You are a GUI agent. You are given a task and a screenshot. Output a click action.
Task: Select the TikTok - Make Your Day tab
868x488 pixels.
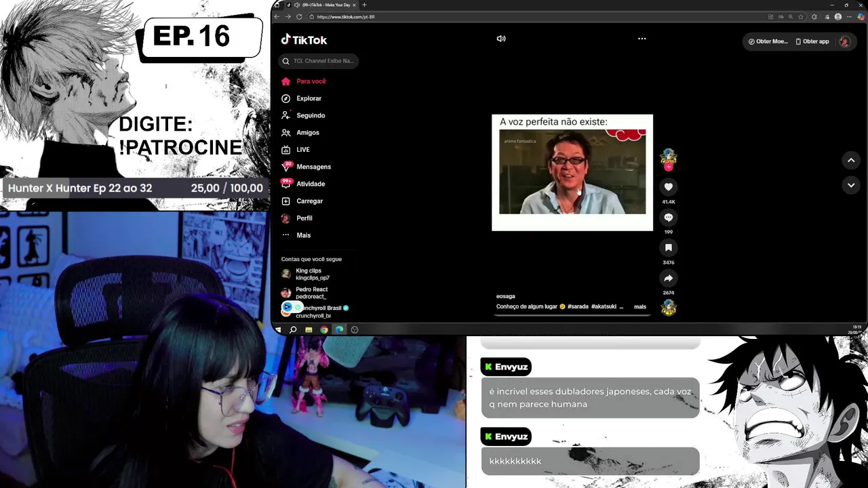click(322, 5)
